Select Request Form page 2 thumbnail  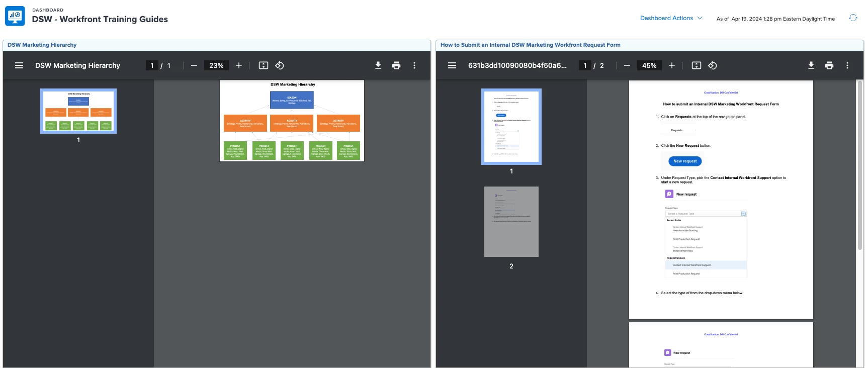pyautogui.click(x=511, y=222)
